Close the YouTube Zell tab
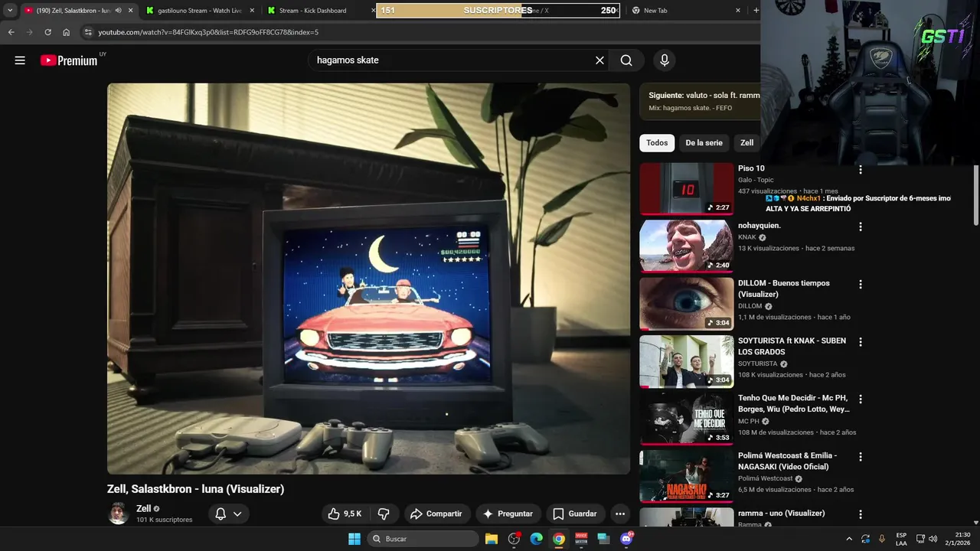980x551 pixels. (x=130, y=11)
